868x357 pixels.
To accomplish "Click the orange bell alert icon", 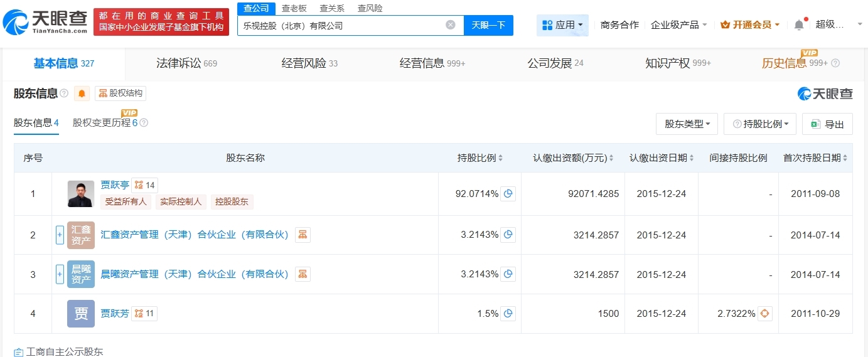I will (82, 93).
